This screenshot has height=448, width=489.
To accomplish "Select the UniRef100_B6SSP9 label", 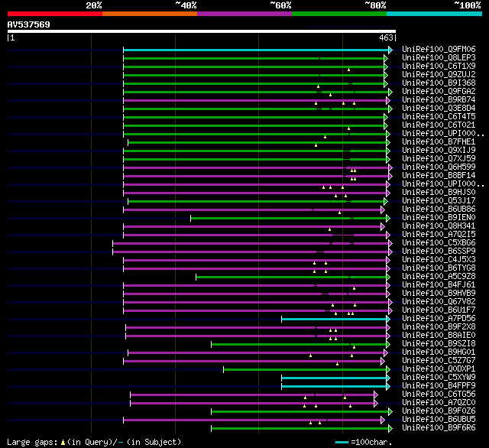I will coord(439,252).
